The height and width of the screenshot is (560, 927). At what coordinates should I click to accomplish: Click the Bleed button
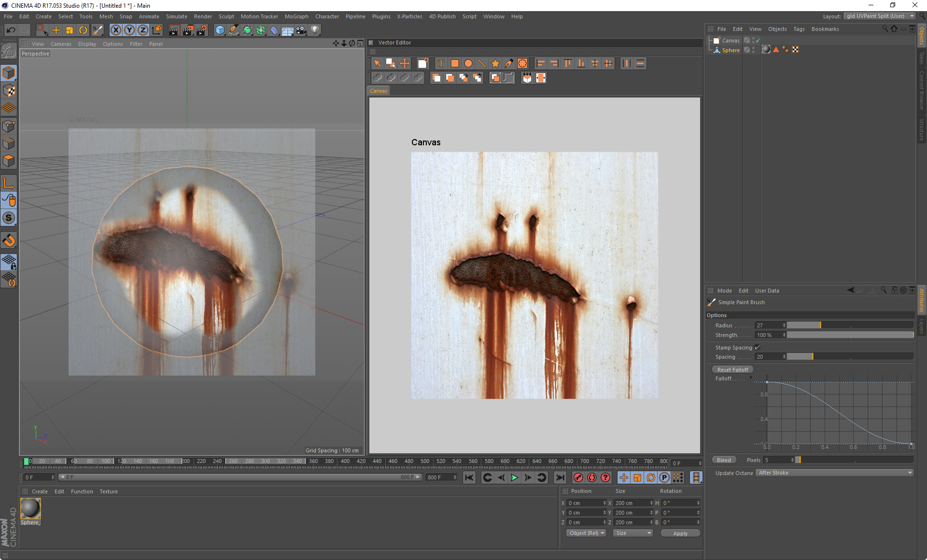(724, 460)
